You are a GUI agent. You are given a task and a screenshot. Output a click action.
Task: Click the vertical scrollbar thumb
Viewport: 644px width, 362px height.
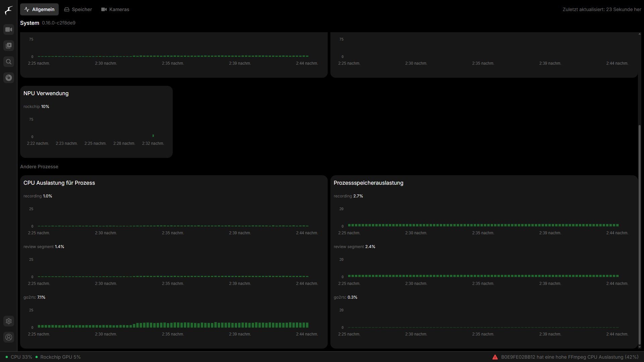[640, 235]
